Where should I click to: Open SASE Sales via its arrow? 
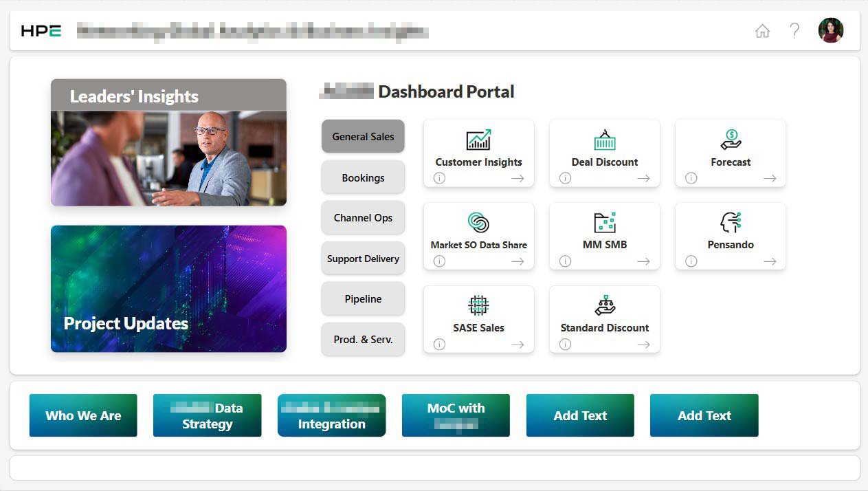518,344
